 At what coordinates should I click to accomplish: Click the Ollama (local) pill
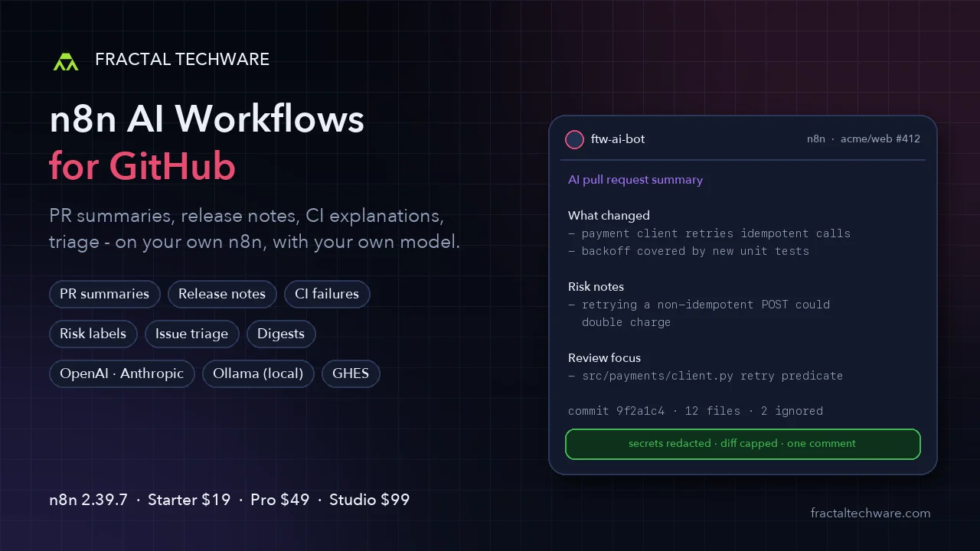coord(258,373)
